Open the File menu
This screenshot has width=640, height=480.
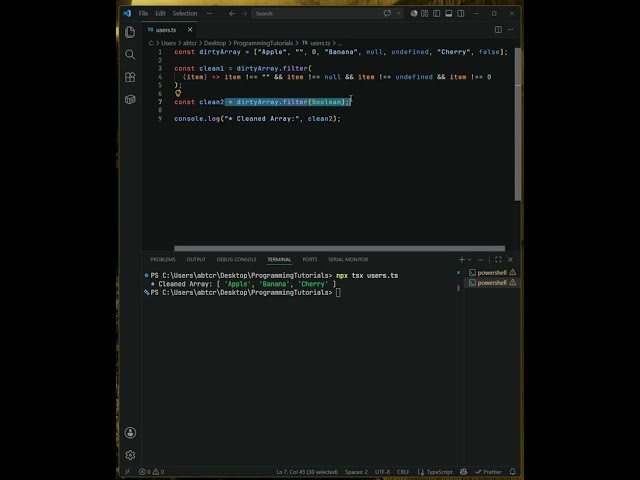pyautogui.click(x=143, y=13)
